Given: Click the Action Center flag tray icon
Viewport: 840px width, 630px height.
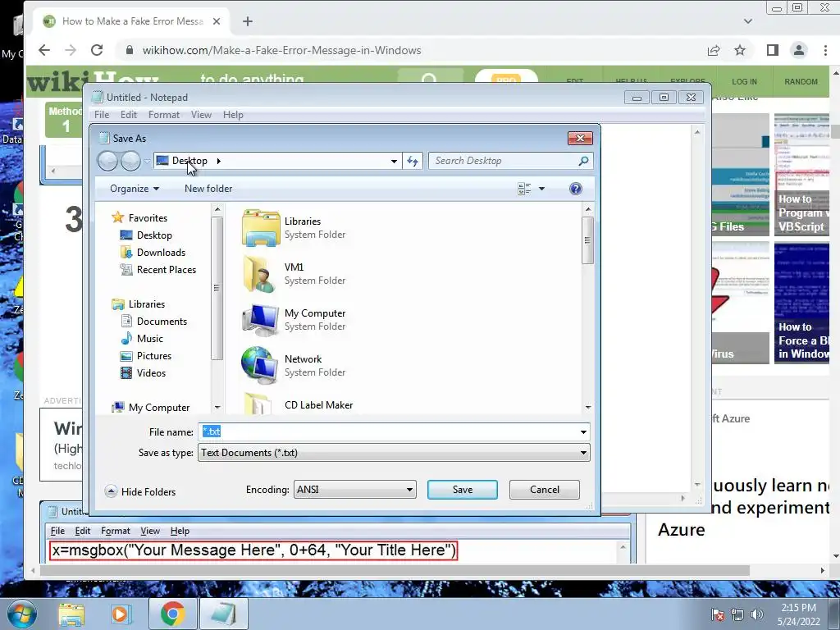Looking at the screenshot, I should click(717, 614).
